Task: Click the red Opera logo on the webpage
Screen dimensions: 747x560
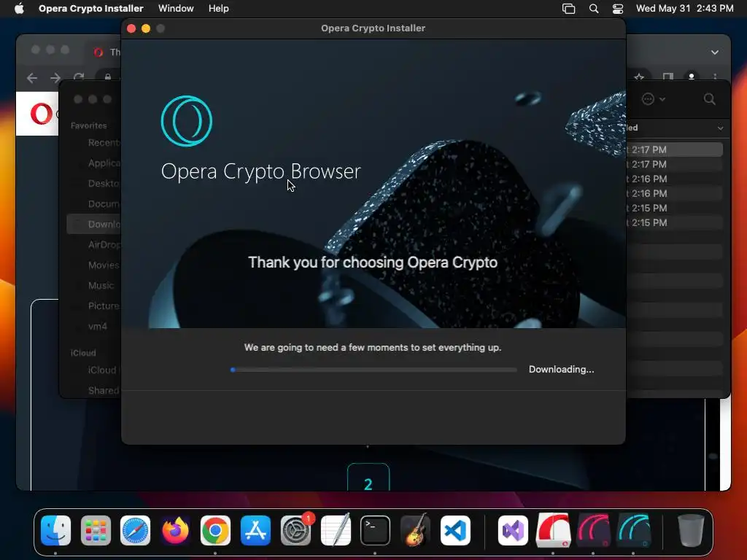Action: 42,113
